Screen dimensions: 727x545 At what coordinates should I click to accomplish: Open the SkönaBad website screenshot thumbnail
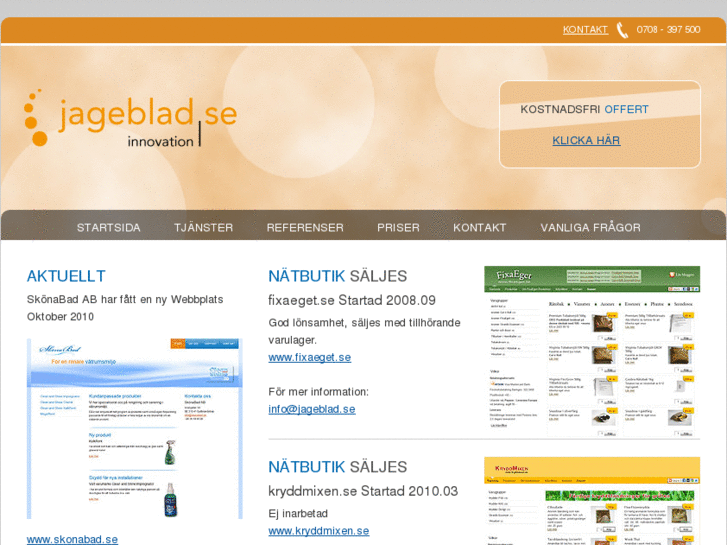point(134,429)
